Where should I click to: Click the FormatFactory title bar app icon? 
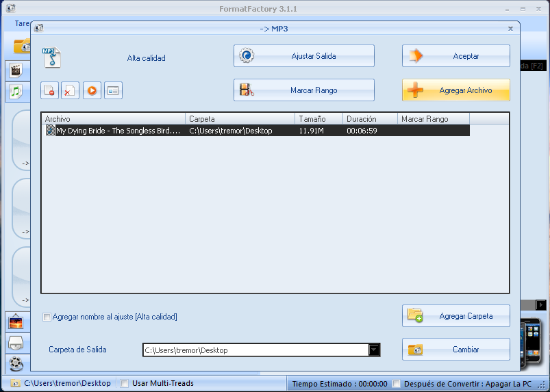click(x=11, y=8)
